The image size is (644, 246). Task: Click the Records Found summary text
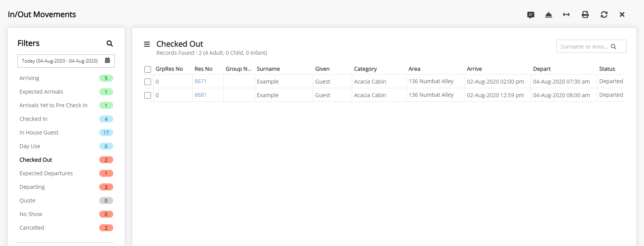[x=212, y=53]
